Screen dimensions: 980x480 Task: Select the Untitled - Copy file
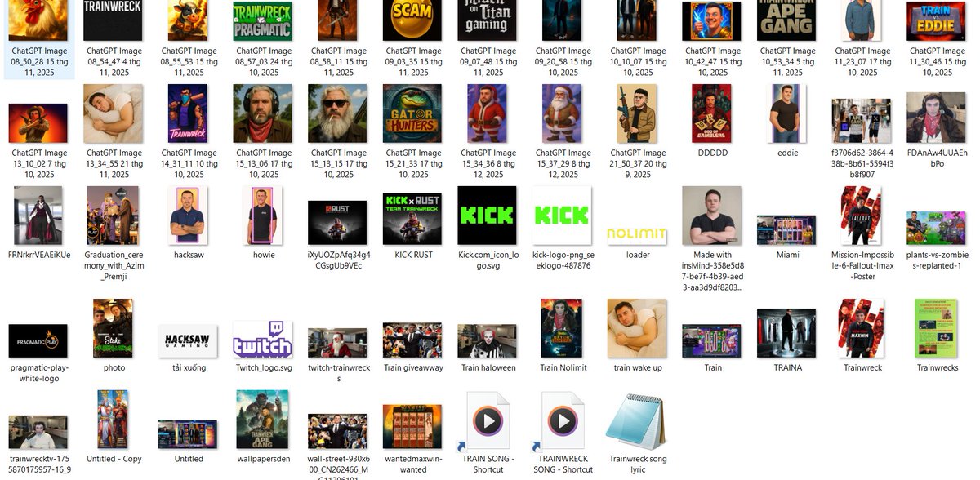(114, 420)
